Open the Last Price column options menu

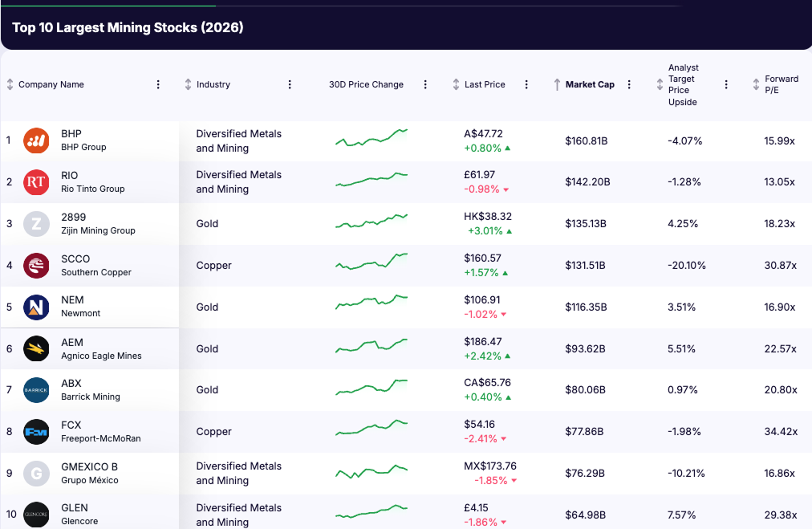pos(526,83)
